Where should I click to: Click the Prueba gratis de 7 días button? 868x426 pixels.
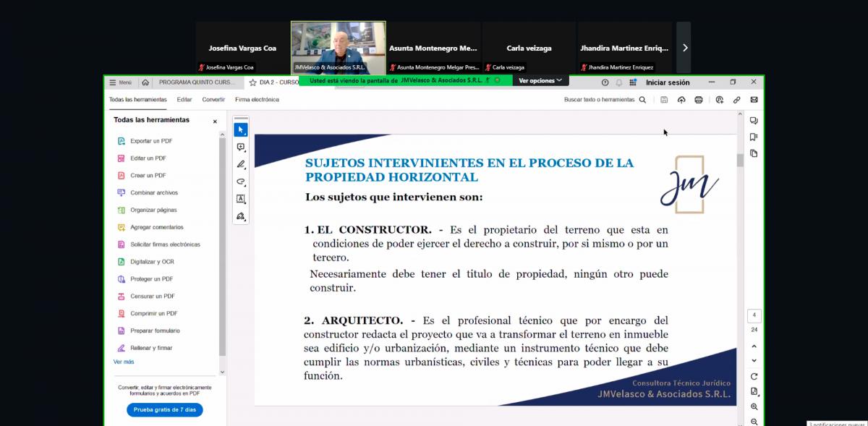pos(165,409)
